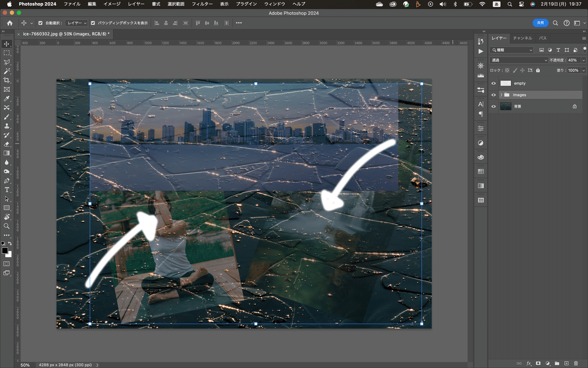Toggle the 自動選択 checkbox
This screenshot has width=588, height=368.
(41, 23)
